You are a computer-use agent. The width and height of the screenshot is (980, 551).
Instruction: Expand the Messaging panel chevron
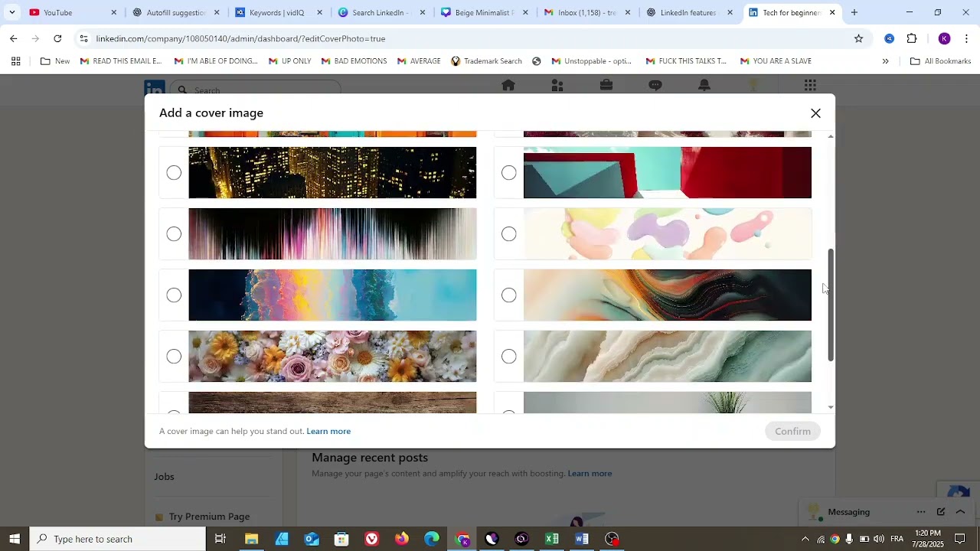[961, 512]
